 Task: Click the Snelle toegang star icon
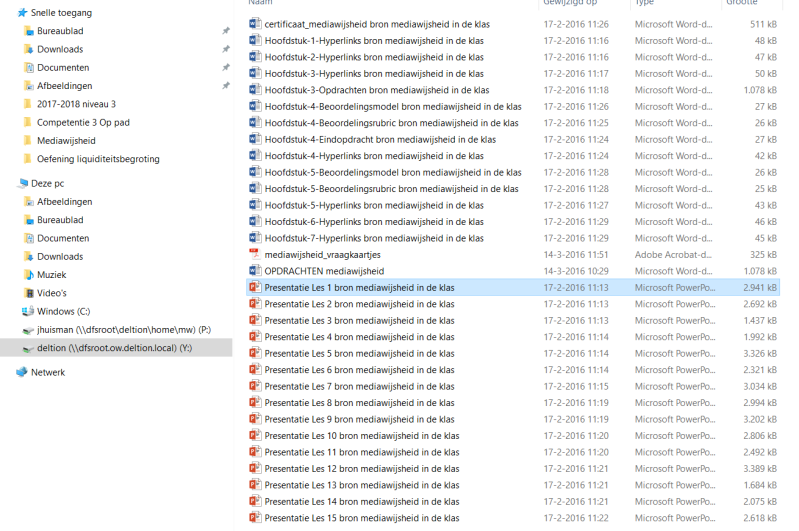(x=22, y=13)
